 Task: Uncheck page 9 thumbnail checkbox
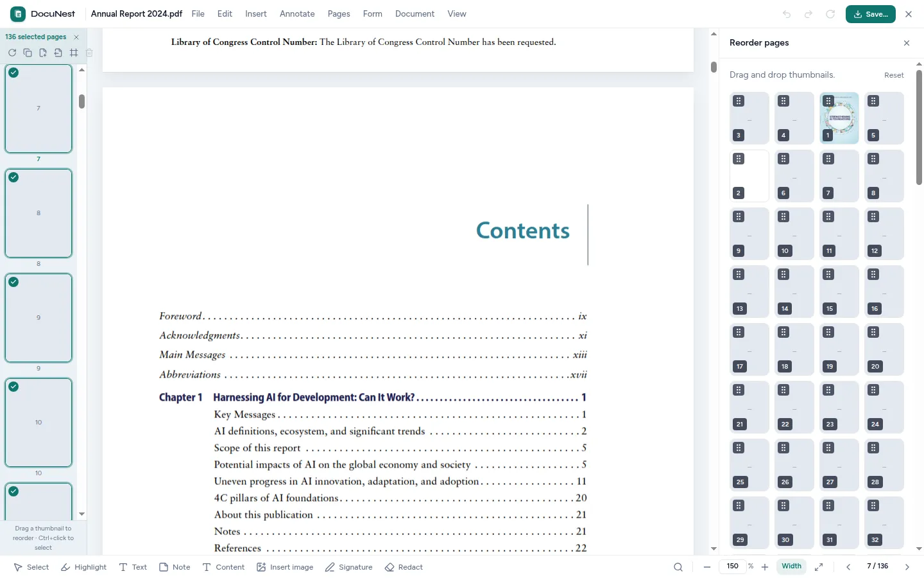pos(13,282)
